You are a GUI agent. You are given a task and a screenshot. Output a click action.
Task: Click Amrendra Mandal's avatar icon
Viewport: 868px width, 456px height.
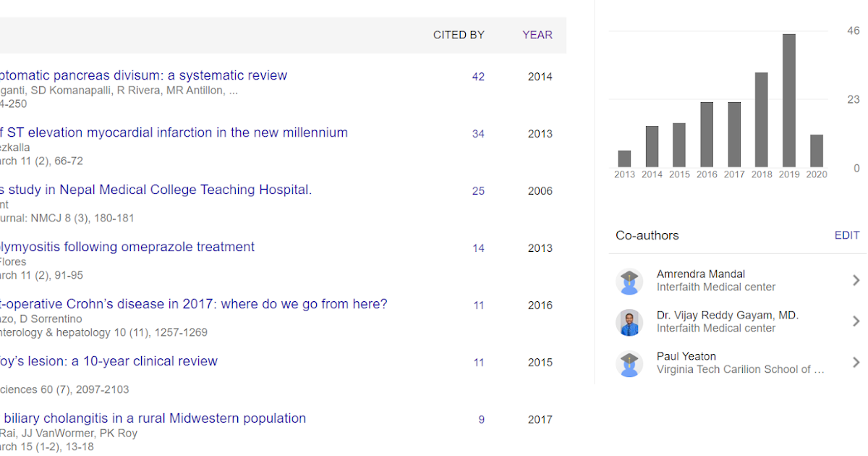point(629,281)
